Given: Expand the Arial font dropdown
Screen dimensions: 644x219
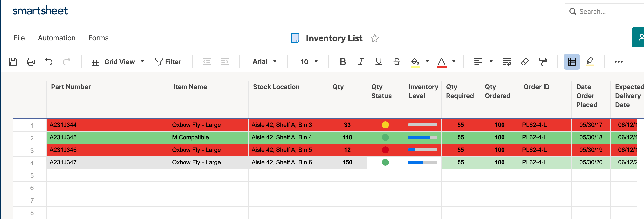Looking at the screenshot, I should click(x=264, y=61).
